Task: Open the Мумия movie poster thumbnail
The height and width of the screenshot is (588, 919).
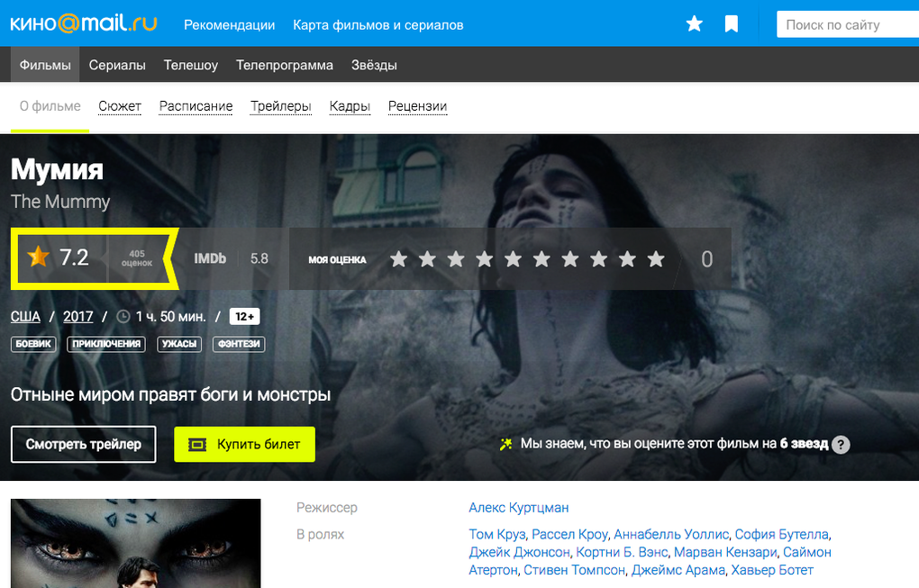Action: click(135, 544)
